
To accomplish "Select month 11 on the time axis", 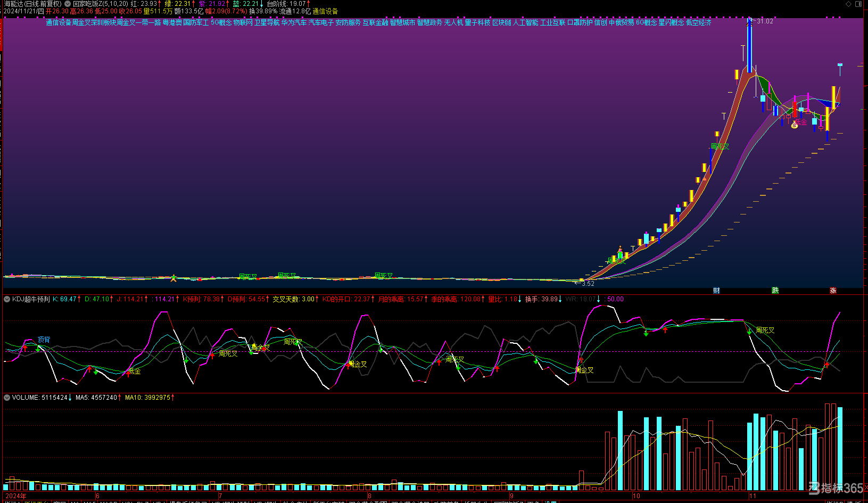I will (x=753, y=496).
